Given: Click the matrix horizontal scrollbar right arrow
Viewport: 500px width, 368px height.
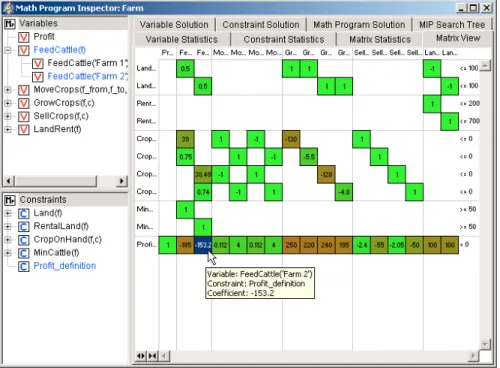Looking at the screenshot, I should click(473, 356).
